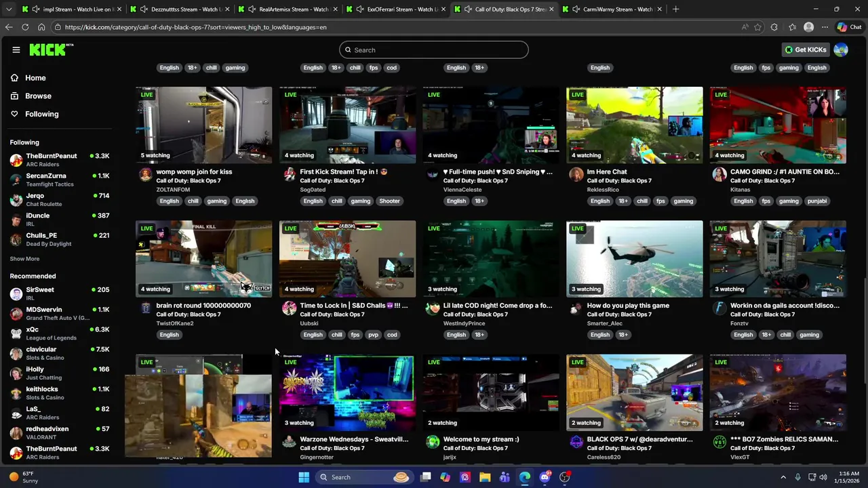
Task: Switch to the RealArtemisx Stream browser tab
Action: pos(288,9)
